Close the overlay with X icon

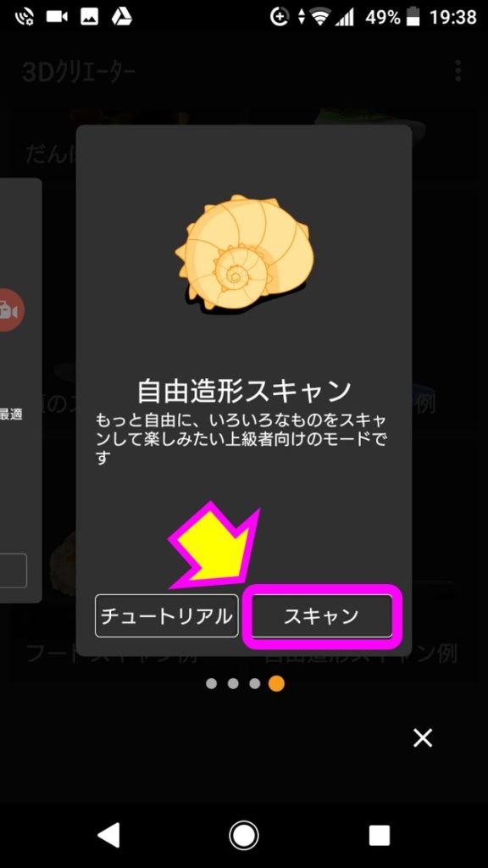click(x=423, y=738)
